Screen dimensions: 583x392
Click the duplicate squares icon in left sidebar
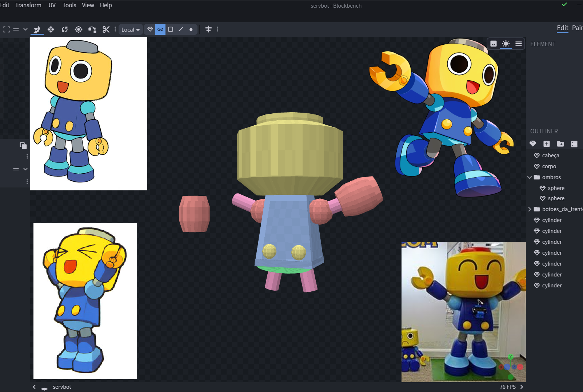(23, 146)
